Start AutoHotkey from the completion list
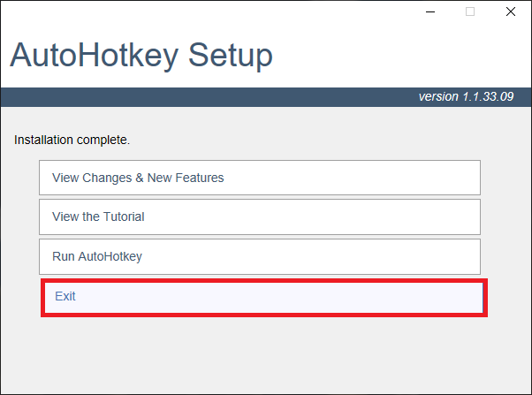The width and height of the screenshot is (532, 395). (x=260, y=256)
